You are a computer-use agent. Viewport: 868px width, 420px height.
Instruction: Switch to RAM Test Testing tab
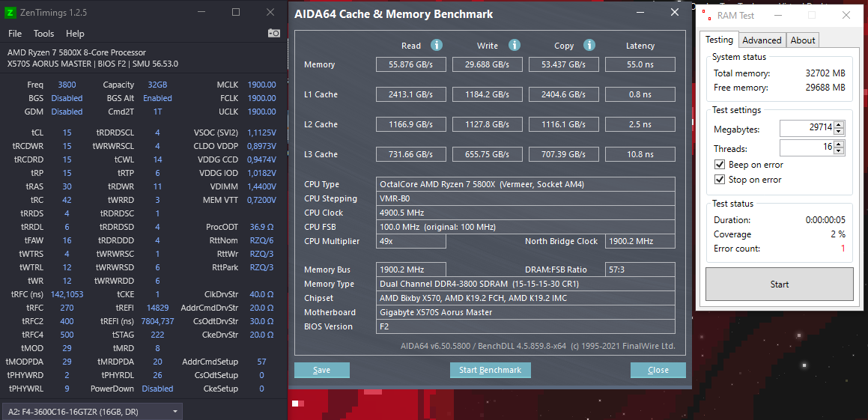pos(718,39)
